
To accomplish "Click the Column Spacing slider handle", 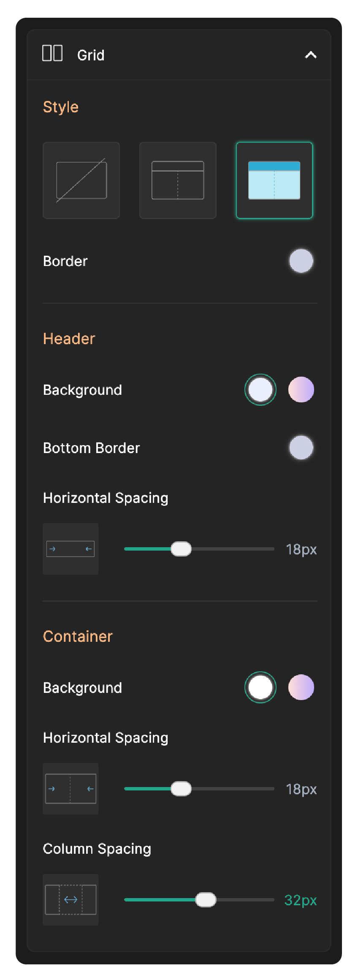I will point(206,900).
